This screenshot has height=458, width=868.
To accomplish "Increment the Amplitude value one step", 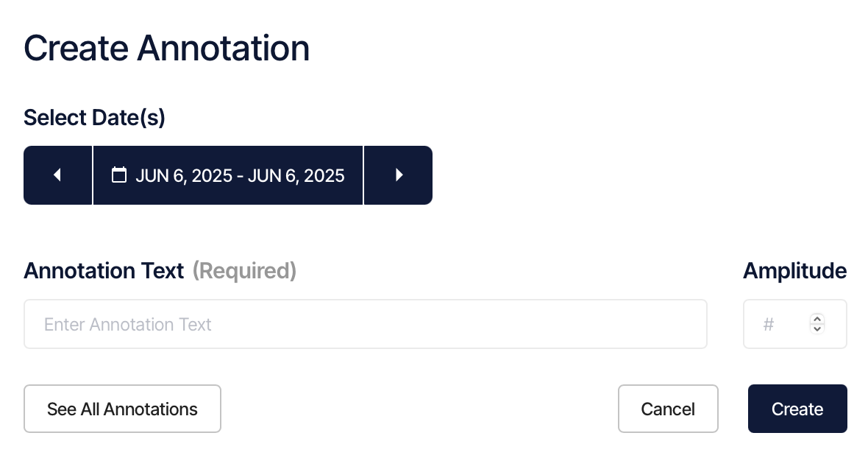I will coord(817,320).
